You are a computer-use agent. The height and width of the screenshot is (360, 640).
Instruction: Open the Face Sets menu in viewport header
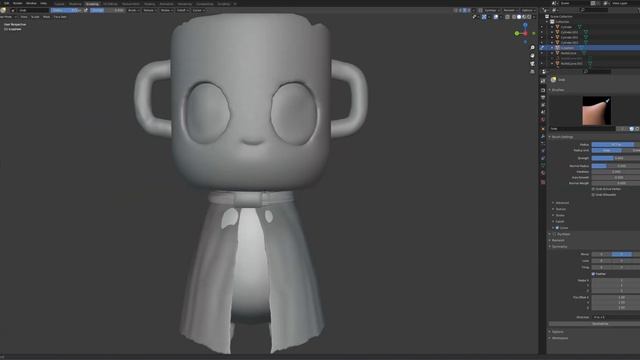60,17
